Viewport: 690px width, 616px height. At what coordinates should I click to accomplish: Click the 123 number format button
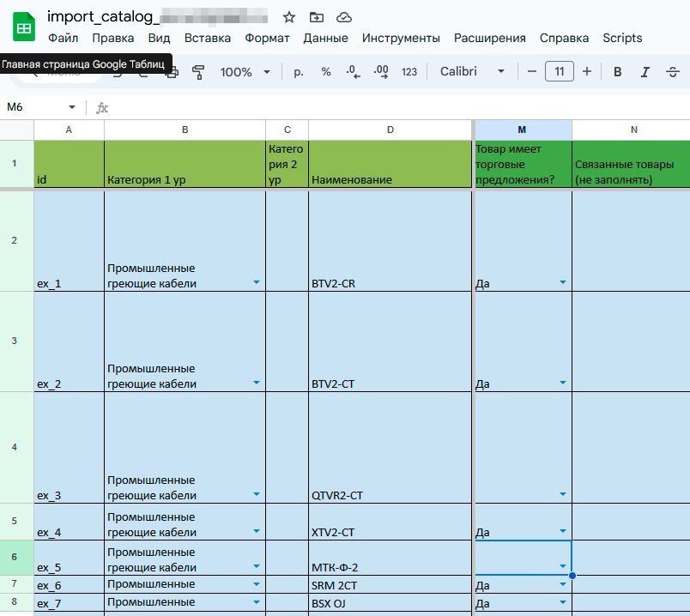click(409, 72)
